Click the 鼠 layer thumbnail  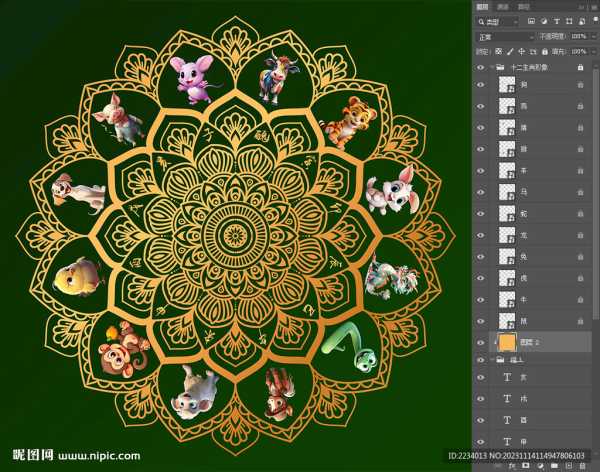(x=507, y=321)
